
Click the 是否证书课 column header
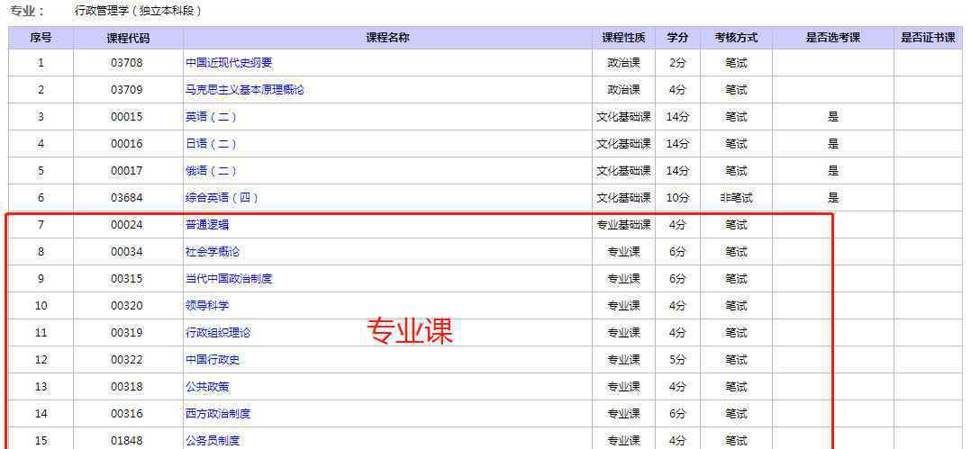tap(928, 38)
